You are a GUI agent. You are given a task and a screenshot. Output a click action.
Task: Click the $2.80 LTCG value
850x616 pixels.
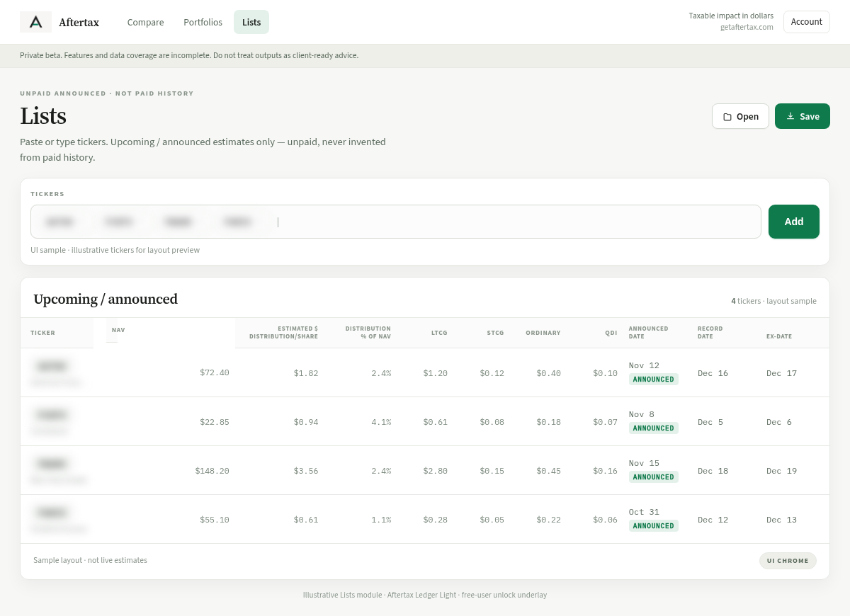point(436,471)
